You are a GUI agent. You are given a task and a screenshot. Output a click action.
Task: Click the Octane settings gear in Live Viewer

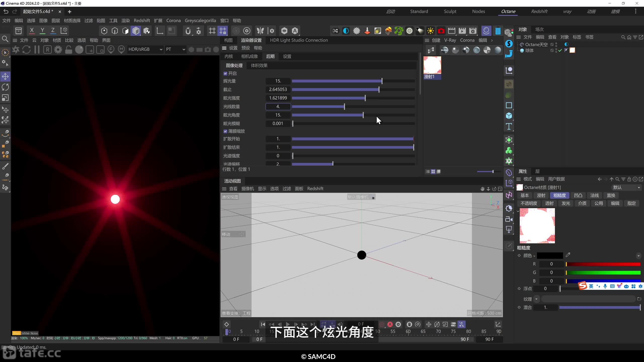pyautogui.click(x=58, y=50)
